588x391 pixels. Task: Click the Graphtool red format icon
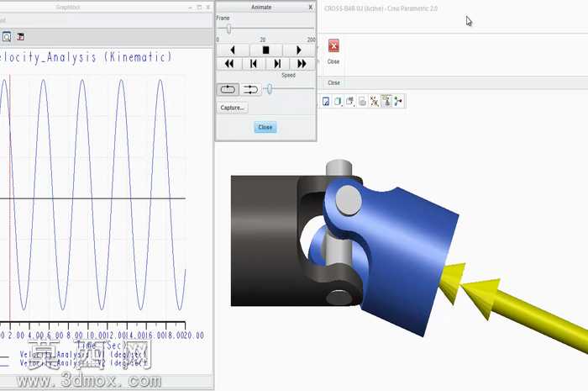(21, 37)
